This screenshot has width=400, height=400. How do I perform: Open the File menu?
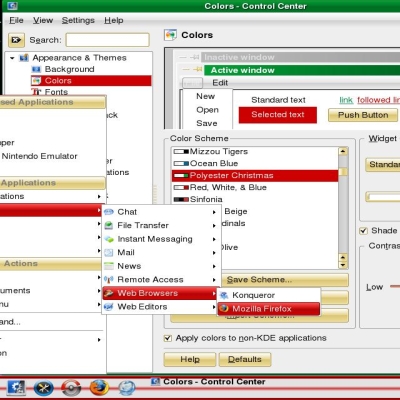click(x=16, y=20)
